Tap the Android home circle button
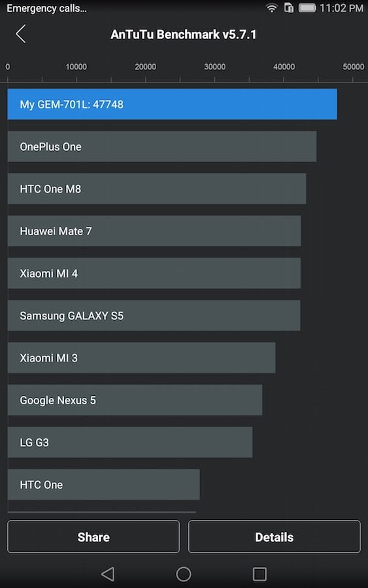 click(184, 574)
